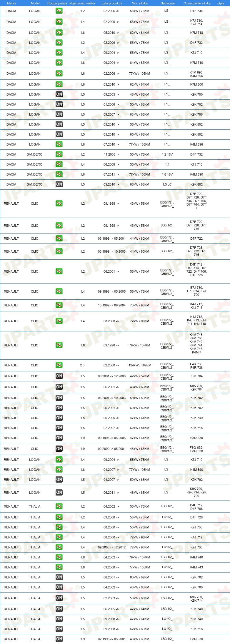The width and height of the screenshot is (230, 644).
Task: Click the Rodzaj paliwa column header
Action: point(57,3)
